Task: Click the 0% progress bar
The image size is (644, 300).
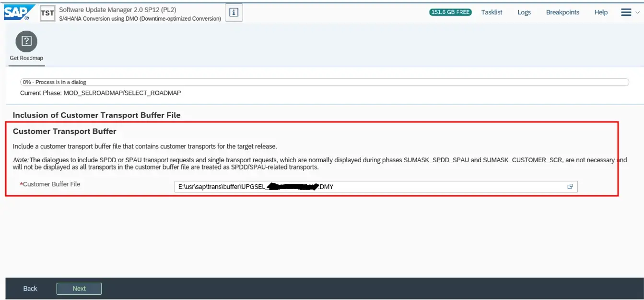Action: (325, 82)
